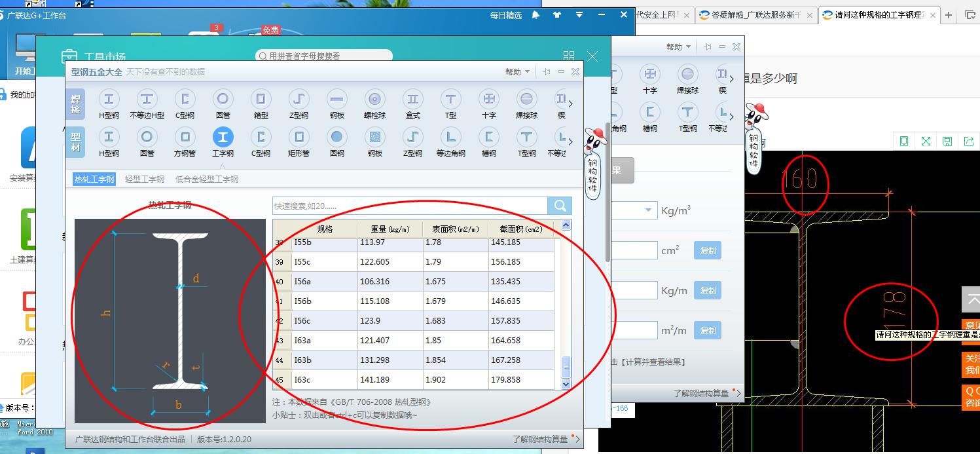Choose welded C型钢 icon in 焊接 row
Viewport: 980px width, 454px height.
185,99
